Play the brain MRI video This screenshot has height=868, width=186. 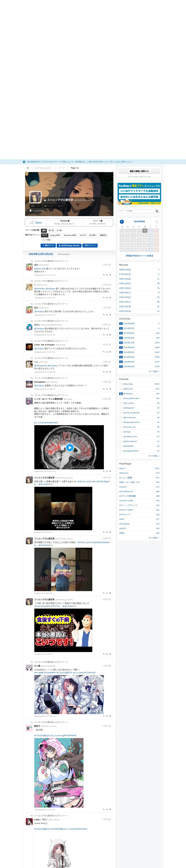tap(70, 447)
